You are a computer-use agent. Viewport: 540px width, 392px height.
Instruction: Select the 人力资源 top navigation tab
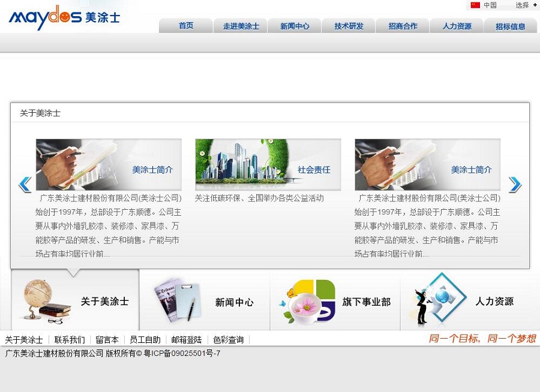point(457,26)
